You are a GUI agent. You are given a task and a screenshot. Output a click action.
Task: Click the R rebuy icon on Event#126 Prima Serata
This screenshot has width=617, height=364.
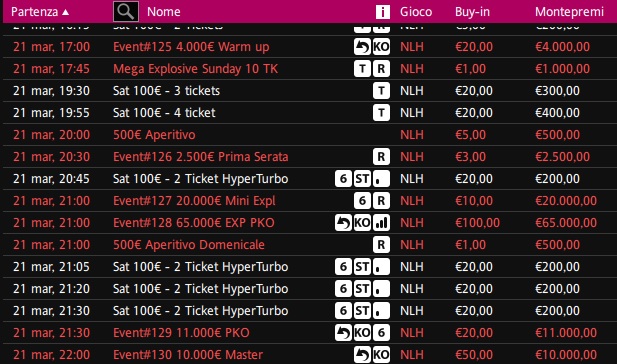(381, 157)
